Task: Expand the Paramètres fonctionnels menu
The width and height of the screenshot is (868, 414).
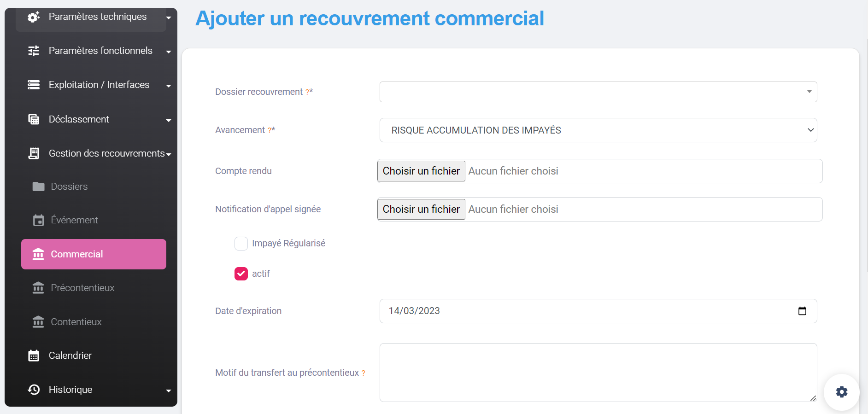Action: (x=100, y=51)
